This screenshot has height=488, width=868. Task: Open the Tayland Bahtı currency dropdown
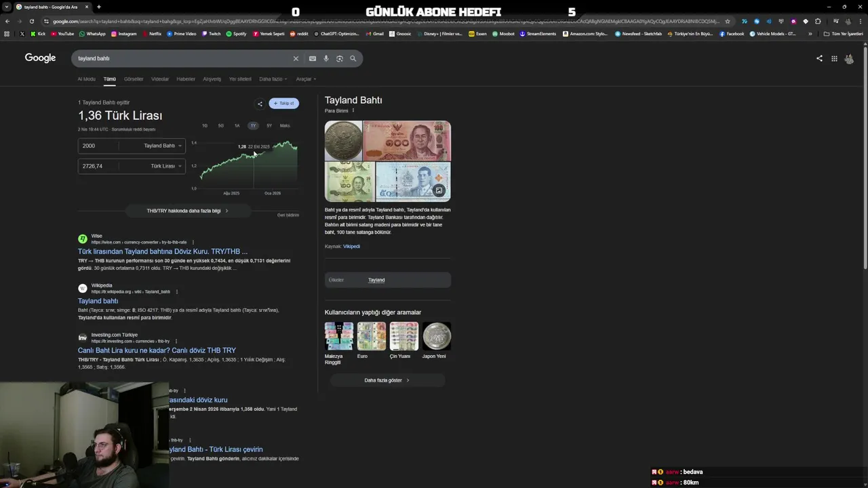pos(161,146)
